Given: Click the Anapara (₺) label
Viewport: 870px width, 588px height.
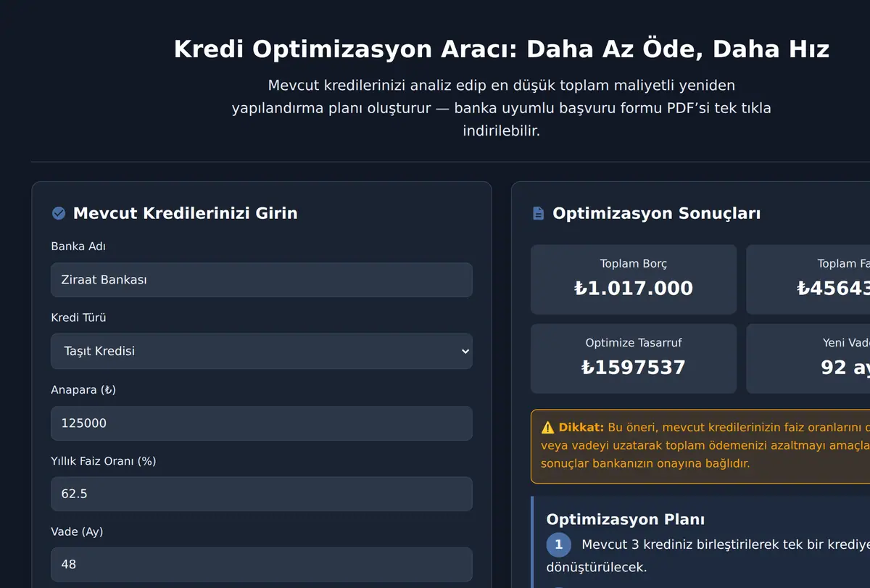Looking at the screenshot, I should [x=83, y=390].
